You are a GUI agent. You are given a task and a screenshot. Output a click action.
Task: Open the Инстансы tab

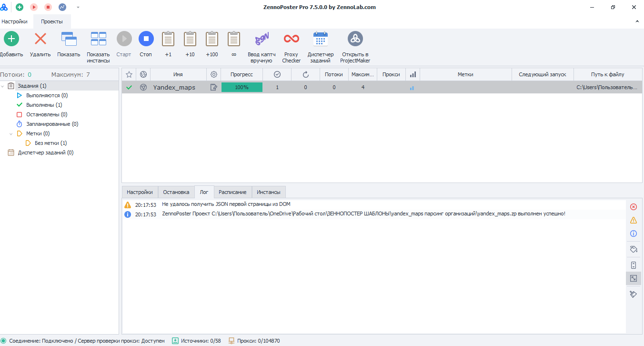[269, 192]
